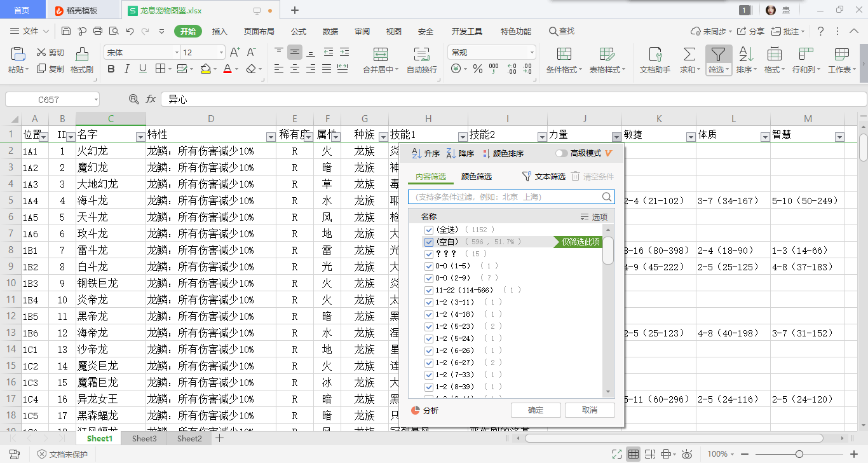This screenshot has height=463, width=868.
Task: Uncheck the 0-0（2-9） checkbox
Action: pos(429,278)
